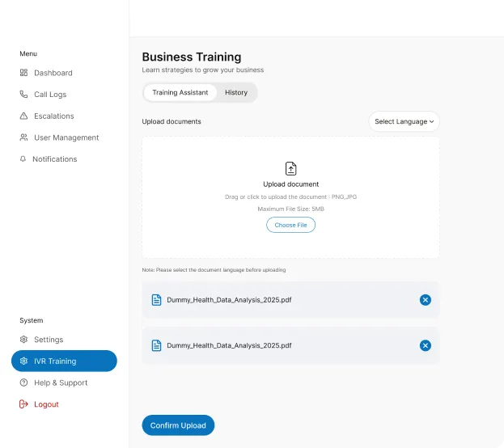Click the Call Logs phone icon

(x=23, y=94)
